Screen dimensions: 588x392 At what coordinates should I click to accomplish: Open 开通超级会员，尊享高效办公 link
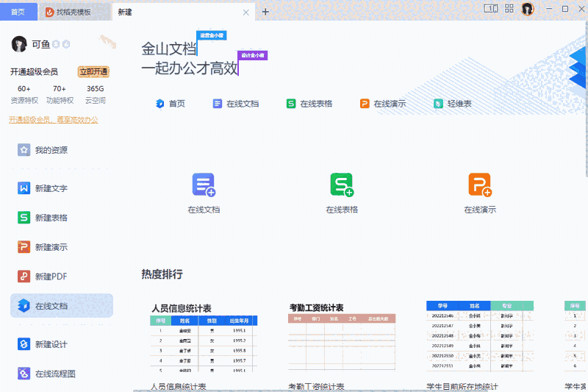(53, 120)
